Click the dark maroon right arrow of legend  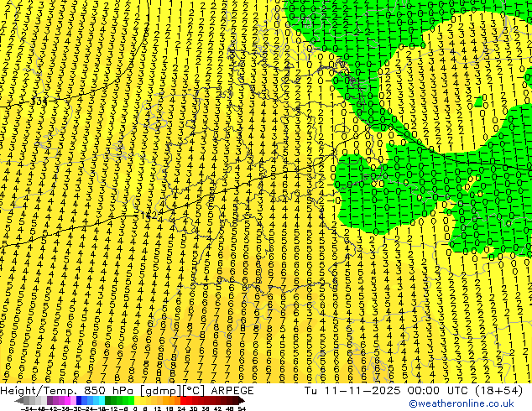point(242,401)
